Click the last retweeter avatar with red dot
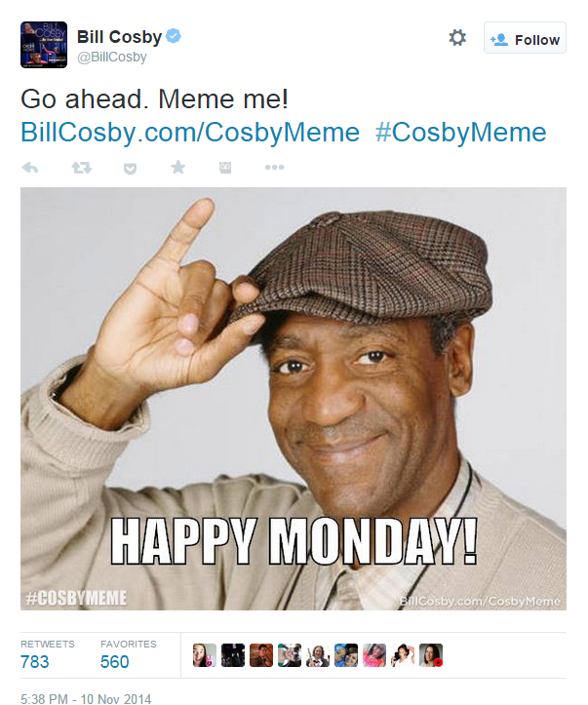Image resolution: width=588 pixels, height=705 pixels. [431, 655]
